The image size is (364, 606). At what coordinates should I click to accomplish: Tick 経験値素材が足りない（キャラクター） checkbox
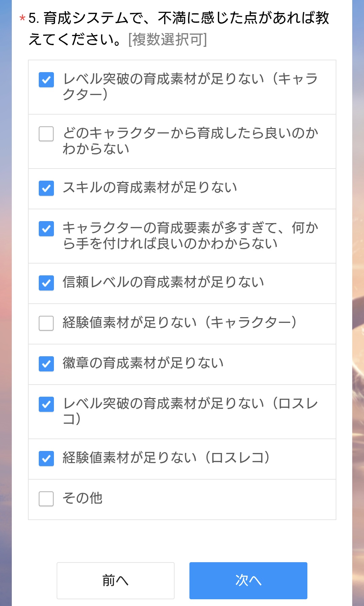[x=46, y=323]
